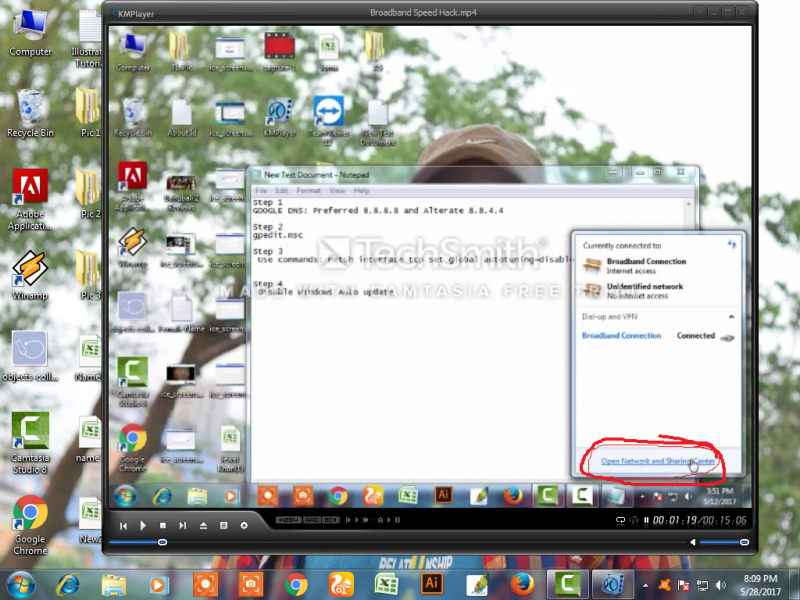
Task: Click the H264 video codec indicator
Action: coord(288,520)
